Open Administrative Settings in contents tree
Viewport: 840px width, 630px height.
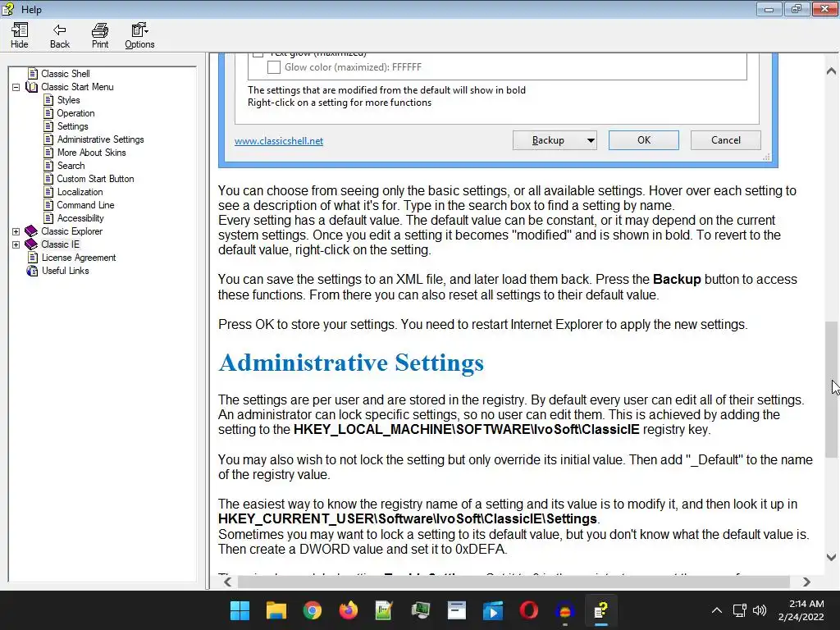[x=101, y=139]
